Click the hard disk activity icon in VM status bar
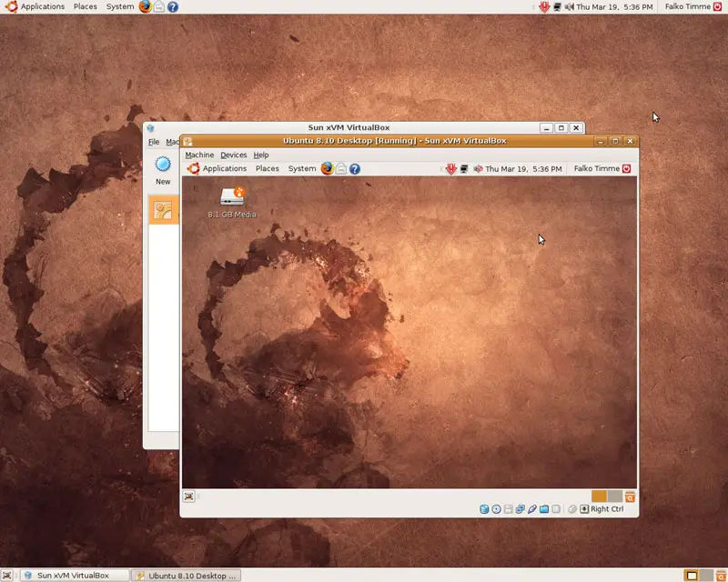Image resolution: width=728 pixels, height=582 pixels. 484,508
